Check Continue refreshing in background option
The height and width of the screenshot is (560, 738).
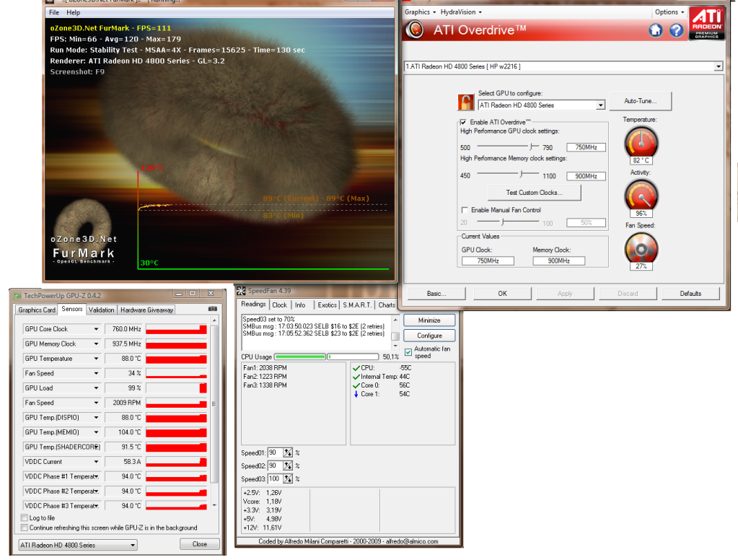click(x=24, y=528)
